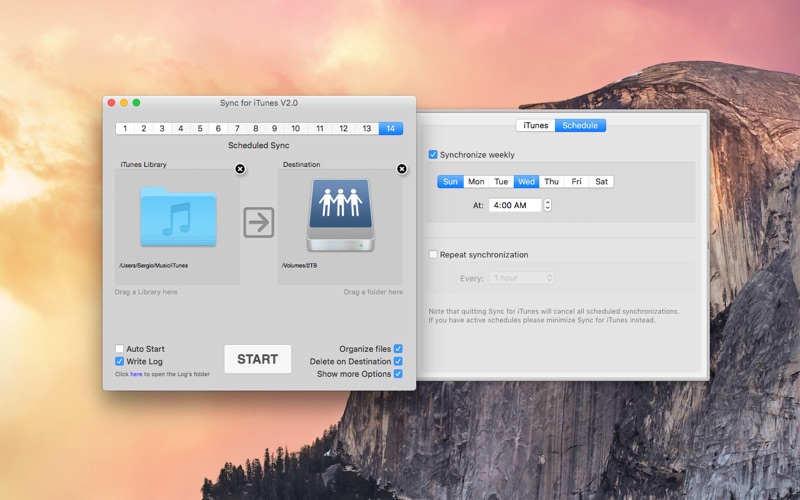Viewport: 800px width, 500px height.
Task: Toggle the Organize files checkbox
Action: [x=398, y=348]
